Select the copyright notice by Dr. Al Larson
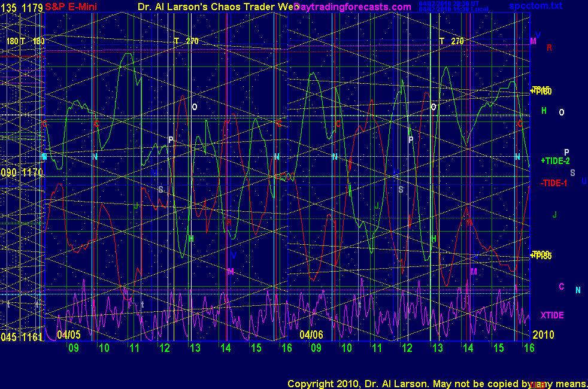588x389 pixels. point(438,384)
